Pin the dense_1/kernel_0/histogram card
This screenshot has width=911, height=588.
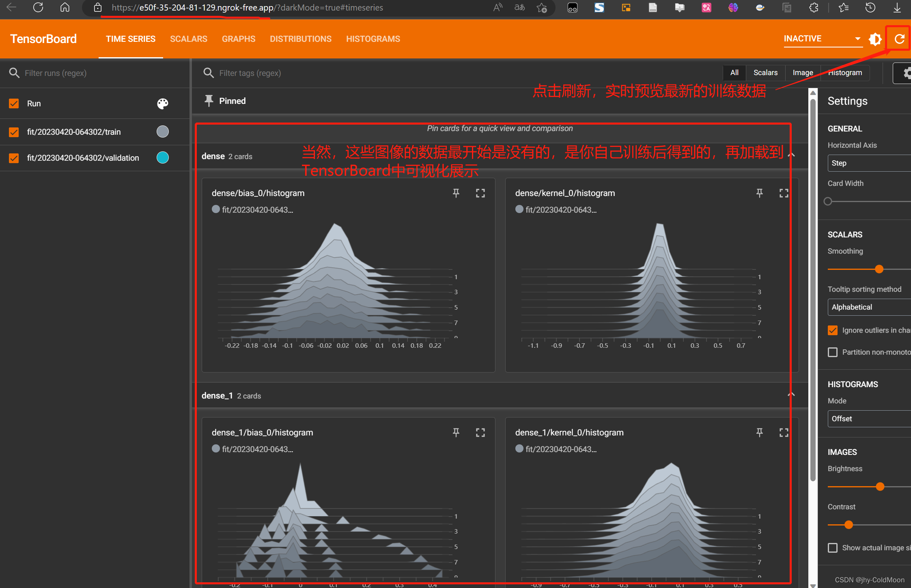(759, 433)
